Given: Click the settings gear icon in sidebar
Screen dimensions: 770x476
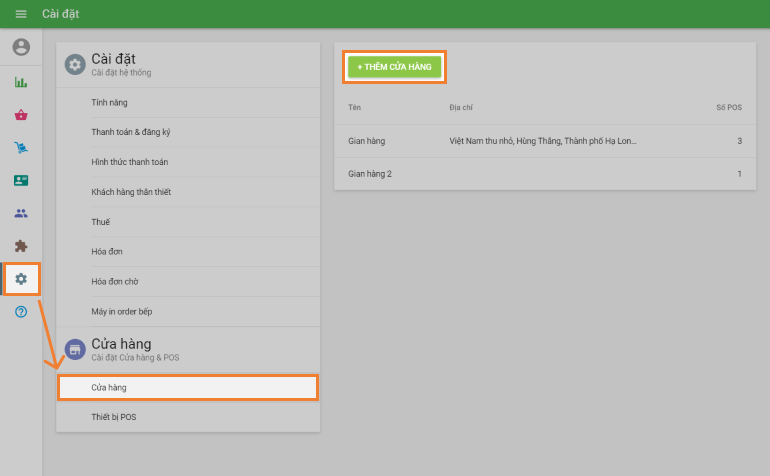Looking at the screenshot, I should point(21,279).
